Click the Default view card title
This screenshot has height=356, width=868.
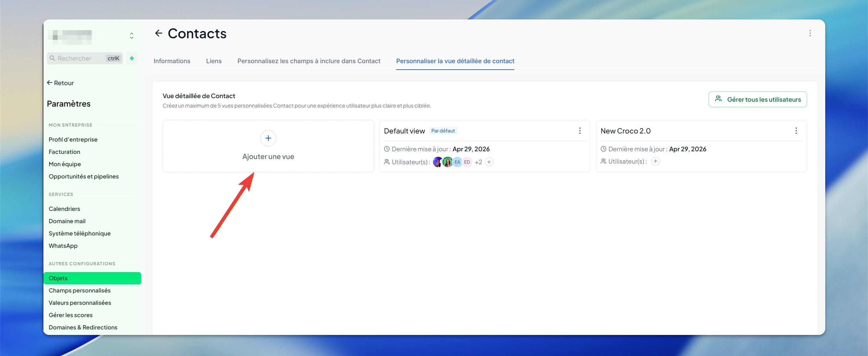(x=404, y=131)
